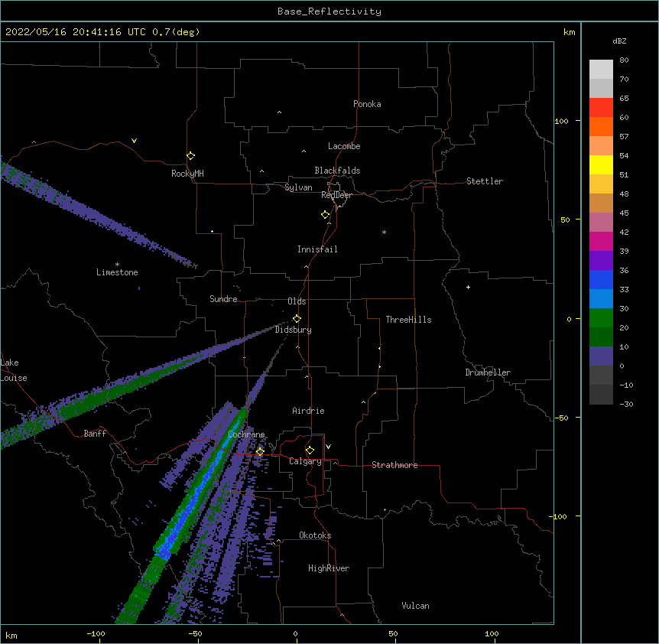Click the Calgary city label
The height and width of the screenshot is (644, 659).
(x=305, y=461)
